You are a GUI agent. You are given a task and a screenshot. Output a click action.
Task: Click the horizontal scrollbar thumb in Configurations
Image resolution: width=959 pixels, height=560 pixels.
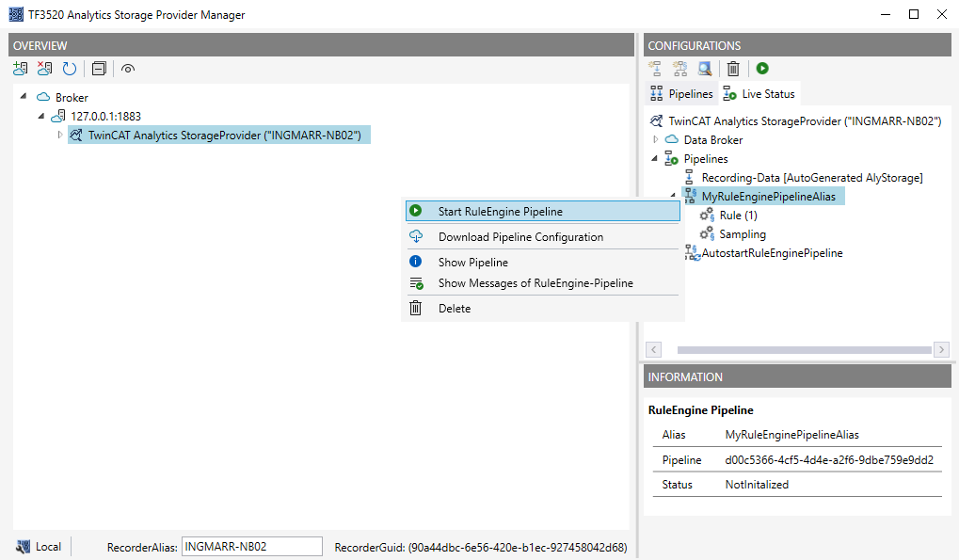805,350
